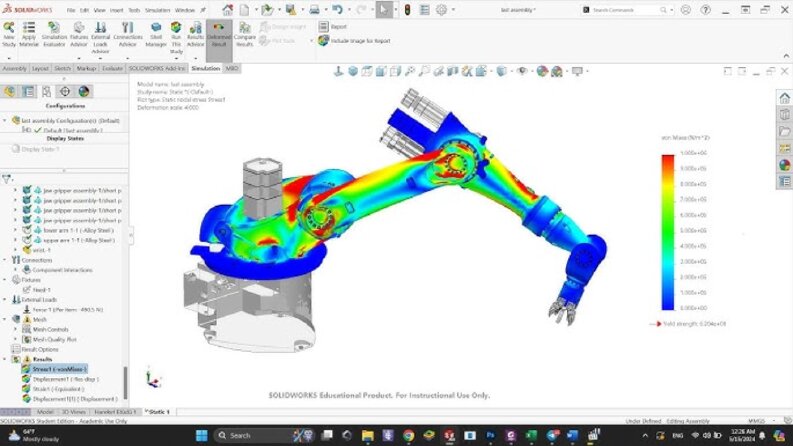Open the Simulation Evaluator tool
Image resolution: width=793 pixels, height=446 pixels.
pyautogui.click(x=54, y=34)
